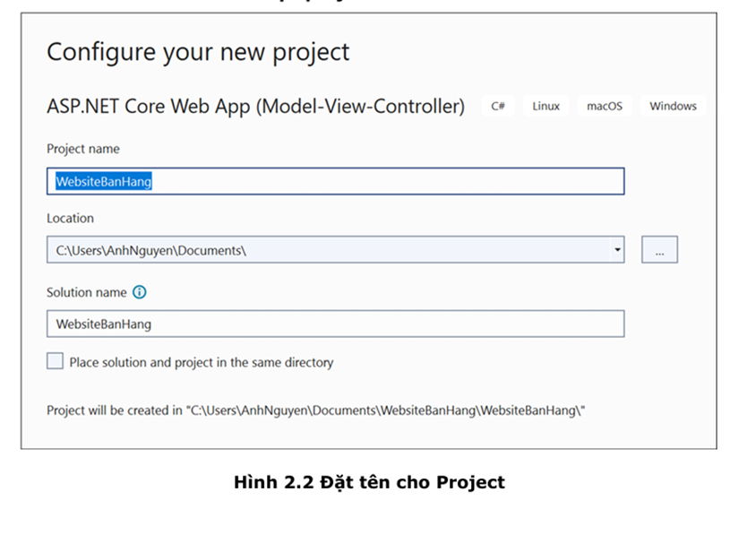Viewport: 756px width, 535px height.
Task: Click the Windows platform tag
Action: 673,106
